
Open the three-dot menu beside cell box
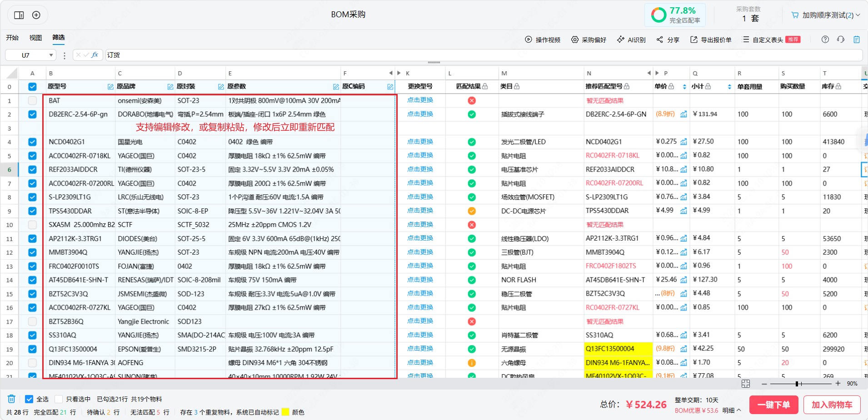[65, 55]
